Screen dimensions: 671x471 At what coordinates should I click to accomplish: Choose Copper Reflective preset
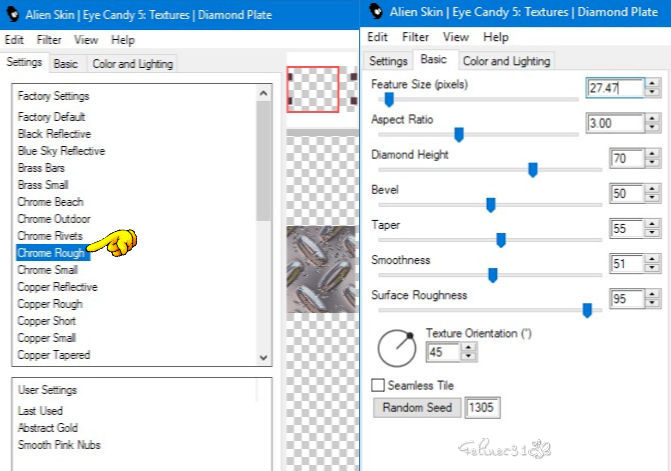pyautogui.click(x=57, y=287)
